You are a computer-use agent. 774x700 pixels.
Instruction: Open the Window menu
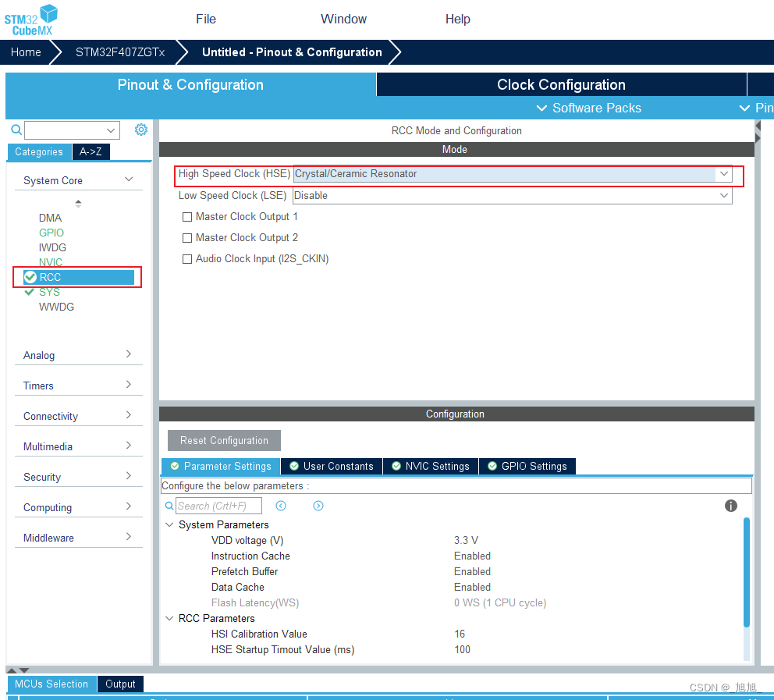[343, 19]
